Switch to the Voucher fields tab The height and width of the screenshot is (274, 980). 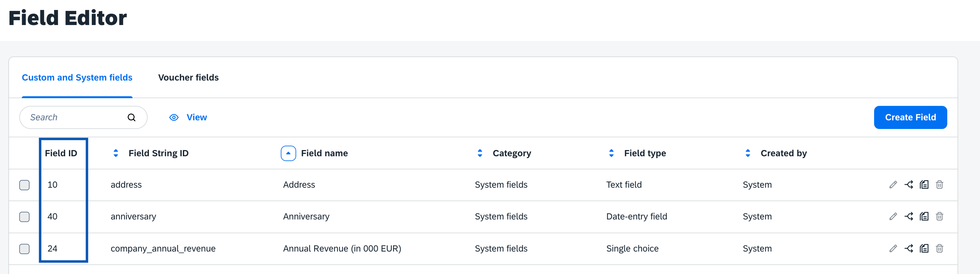click(188, 78)
